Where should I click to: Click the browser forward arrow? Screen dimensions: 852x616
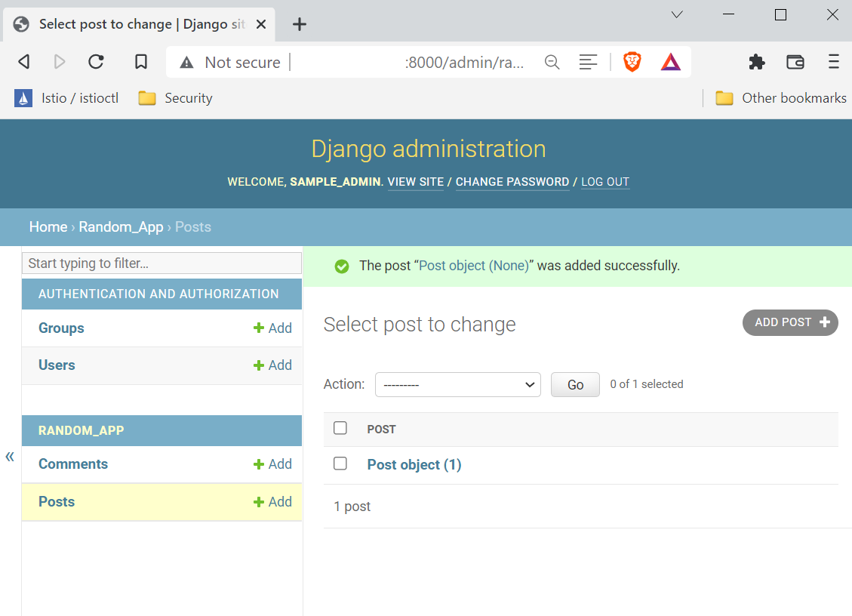pos(60,62)
